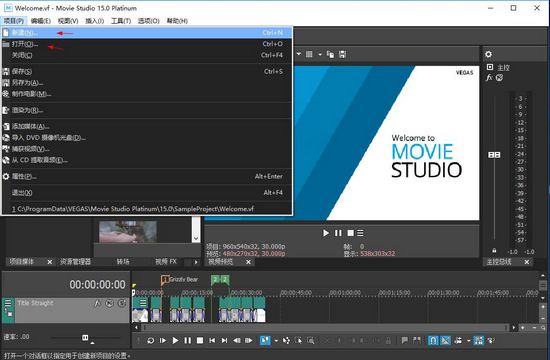
Task: Stop in the video preview window
Action: tap(350, 233)
